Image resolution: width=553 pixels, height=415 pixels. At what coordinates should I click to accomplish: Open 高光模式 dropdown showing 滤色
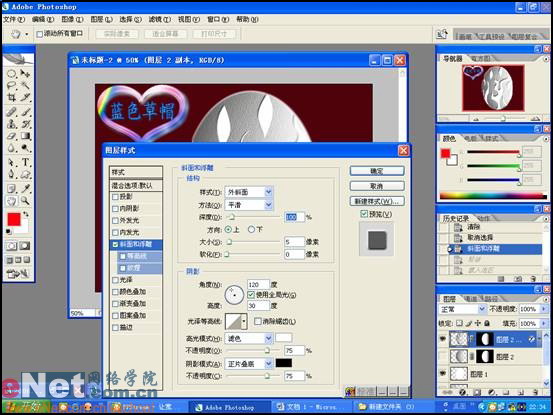[x=249, y=338]
